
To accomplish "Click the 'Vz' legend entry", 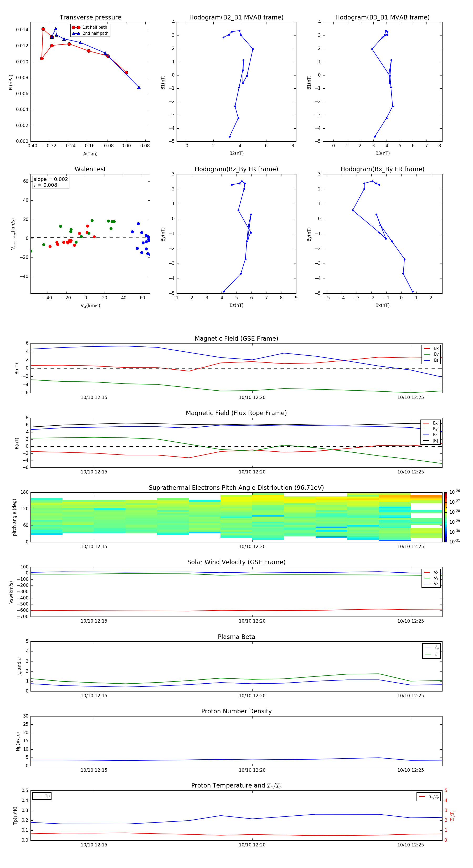I will coord(431,584).
